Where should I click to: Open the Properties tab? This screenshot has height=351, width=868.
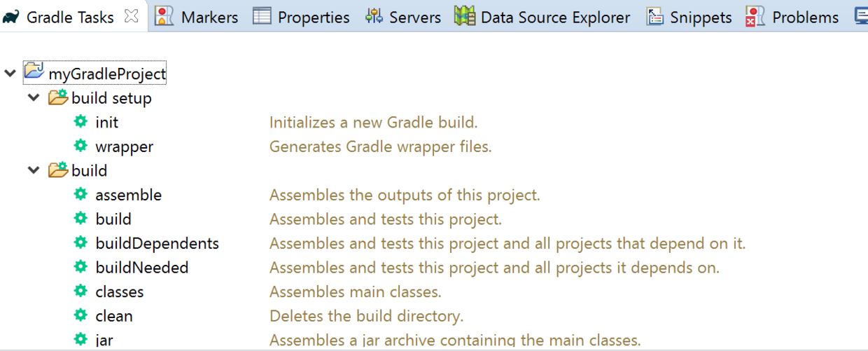[x=302, y=17]
